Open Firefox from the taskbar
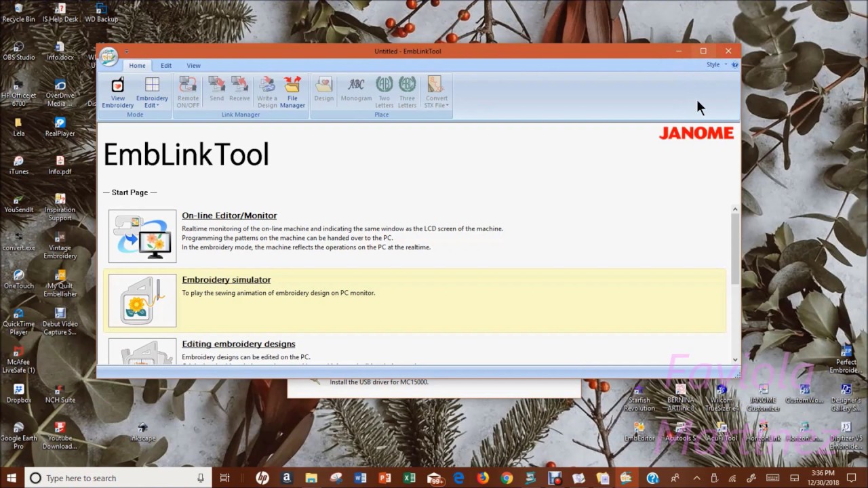868x488 pixels. pos(483,478)
